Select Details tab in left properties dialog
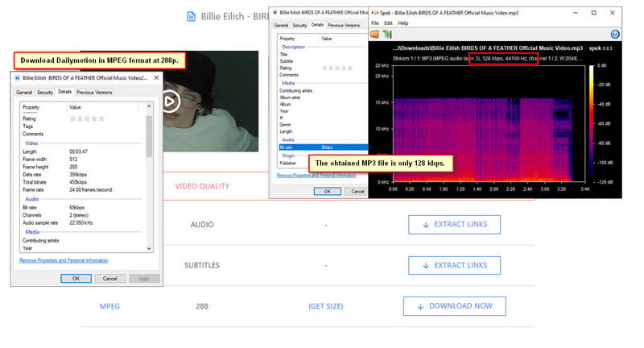The image size is (644, 348). [x=64, y=92]
